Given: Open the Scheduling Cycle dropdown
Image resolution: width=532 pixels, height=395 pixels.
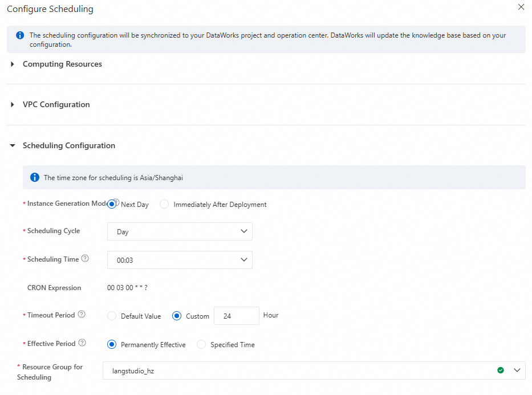Looking at the screenshot, I should [180, 231].
